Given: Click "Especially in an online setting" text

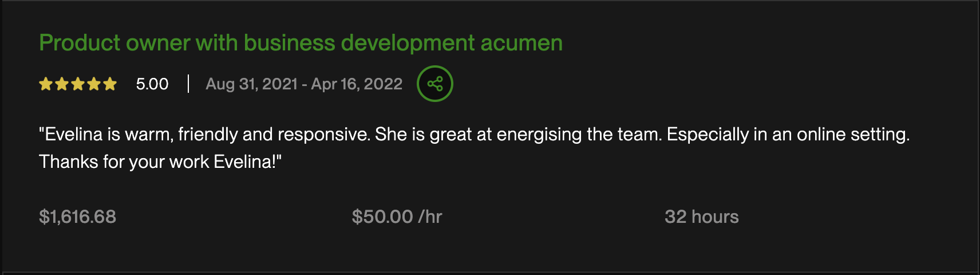Looking at the screenshot, I should click(x=788, y=135).
